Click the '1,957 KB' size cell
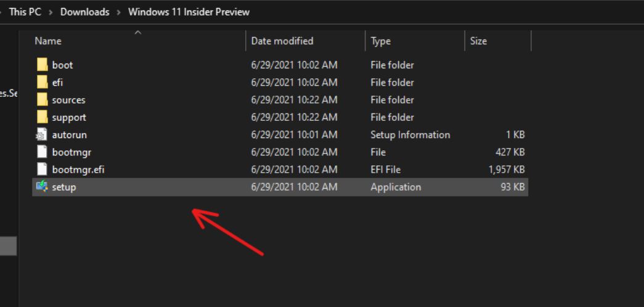The width and height of the screenshot is (644, 307). pos(507,170)
